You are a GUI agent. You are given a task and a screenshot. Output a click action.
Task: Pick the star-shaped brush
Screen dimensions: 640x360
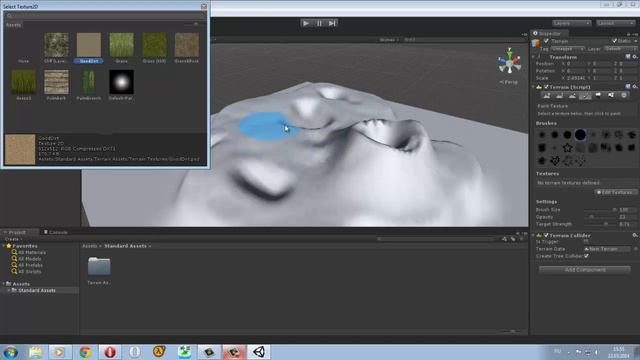tap(567, 148)
